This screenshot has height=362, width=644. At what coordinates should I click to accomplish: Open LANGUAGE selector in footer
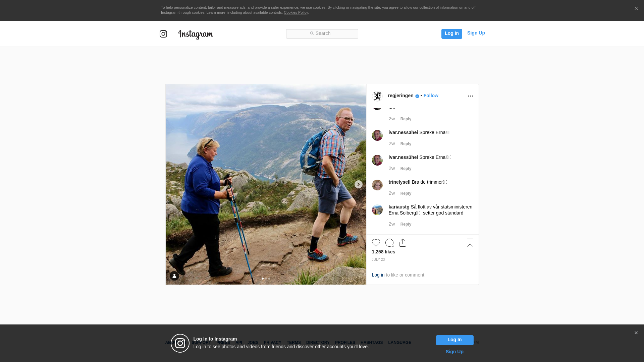click(399, 343)
